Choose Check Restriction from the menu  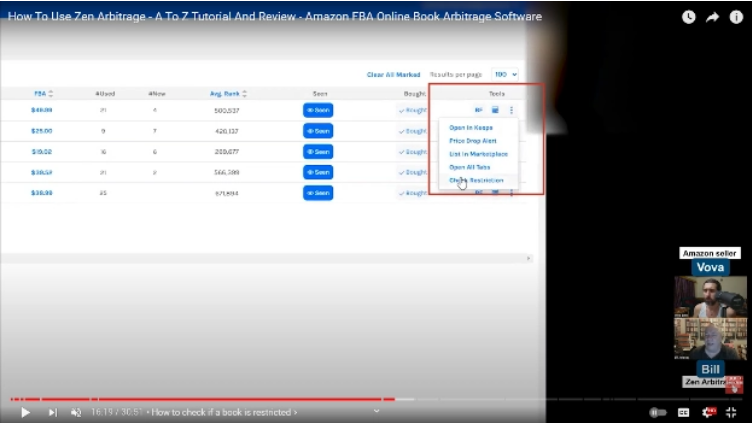point(476,180)
